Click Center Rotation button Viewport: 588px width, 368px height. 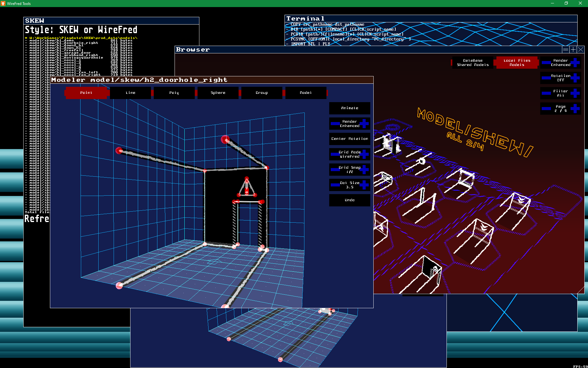click(x=350, y=139)
